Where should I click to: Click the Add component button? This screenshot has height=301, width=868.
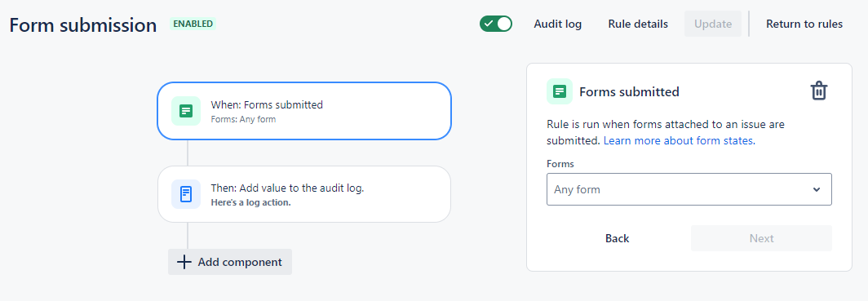[230, 262]
